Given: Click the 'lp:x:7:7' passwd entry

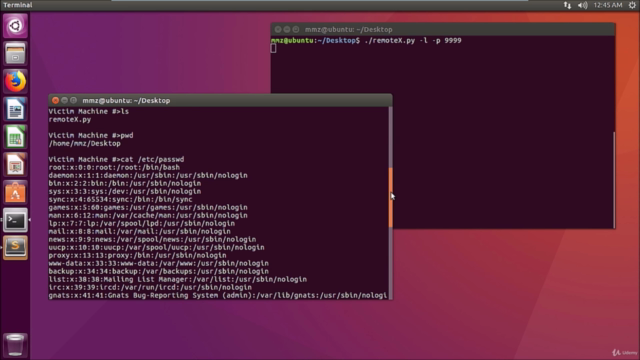Looking at the screenshot, I should (142, 224).
